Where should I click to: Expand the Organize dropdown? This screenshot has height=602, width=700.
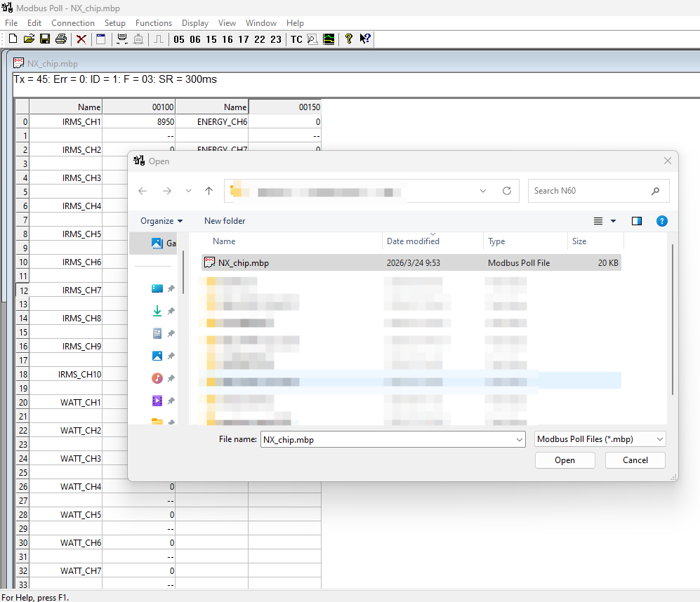click(x=161, y=221)
